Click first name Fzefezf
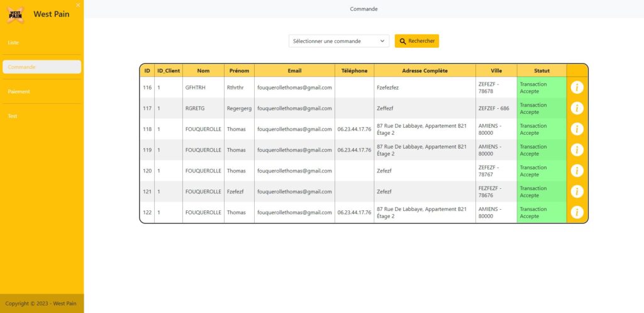The image size is (644, 313). [x=235, y=191]
